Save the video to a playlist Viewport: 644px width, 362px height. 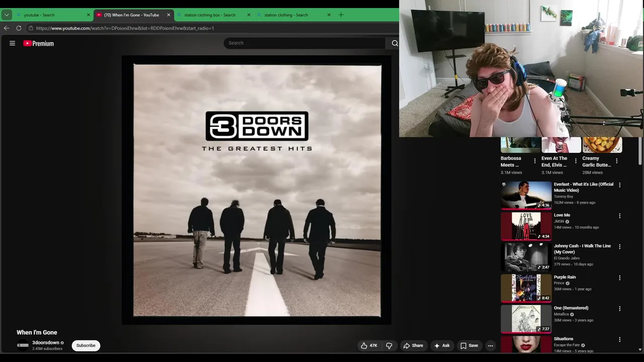469,345
